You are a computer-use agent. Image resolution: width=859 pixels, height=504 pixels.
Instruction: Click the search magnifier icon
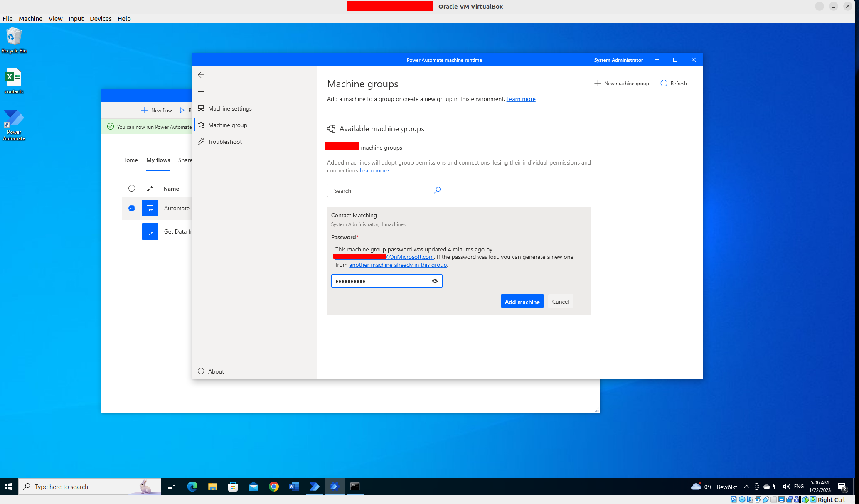tap(437, 190)
